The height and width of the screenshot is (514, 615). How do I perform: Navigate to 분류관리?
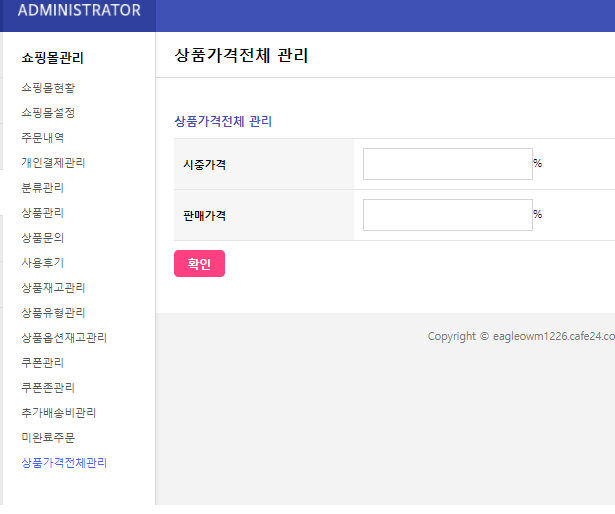pyautogui.click(x=43, y=188)
